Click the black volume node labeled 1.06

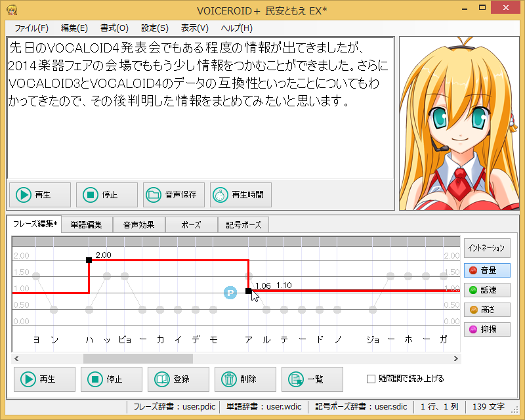[x=249, y=291]
